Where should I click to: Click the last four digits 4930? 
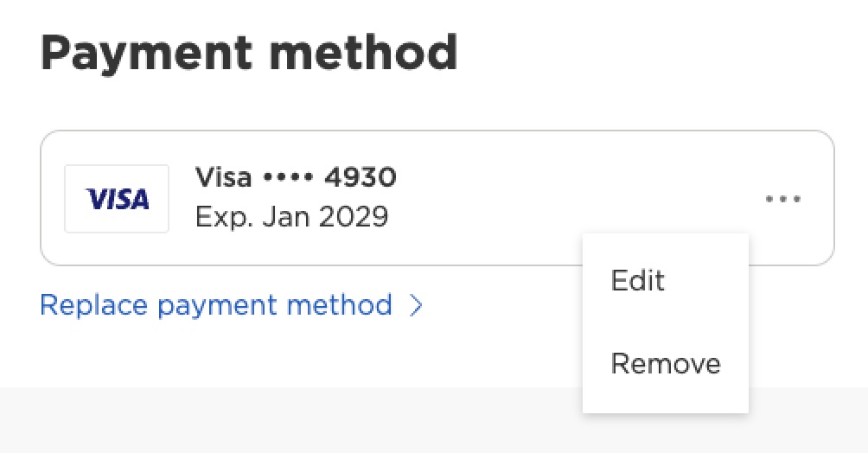[360, 178]
